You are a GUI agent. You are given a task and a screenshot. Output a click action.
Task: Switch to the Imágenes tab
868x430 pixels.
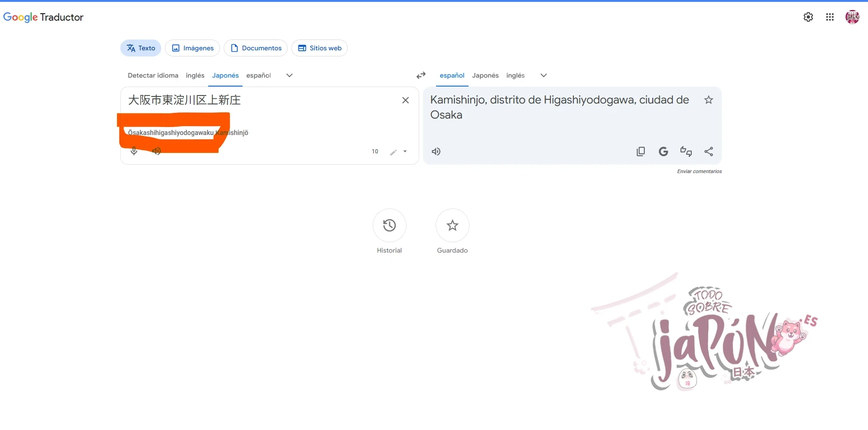point(193,48)
